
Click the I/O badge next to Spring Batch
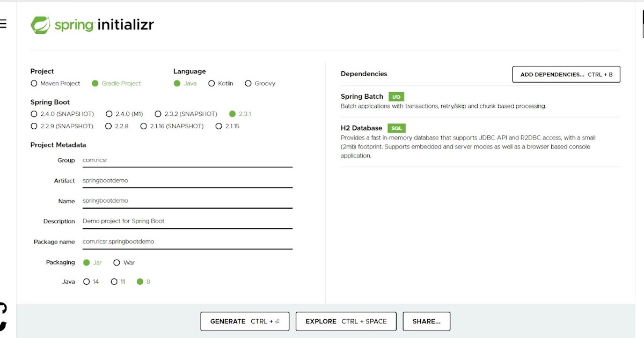(x=396, y=97)
